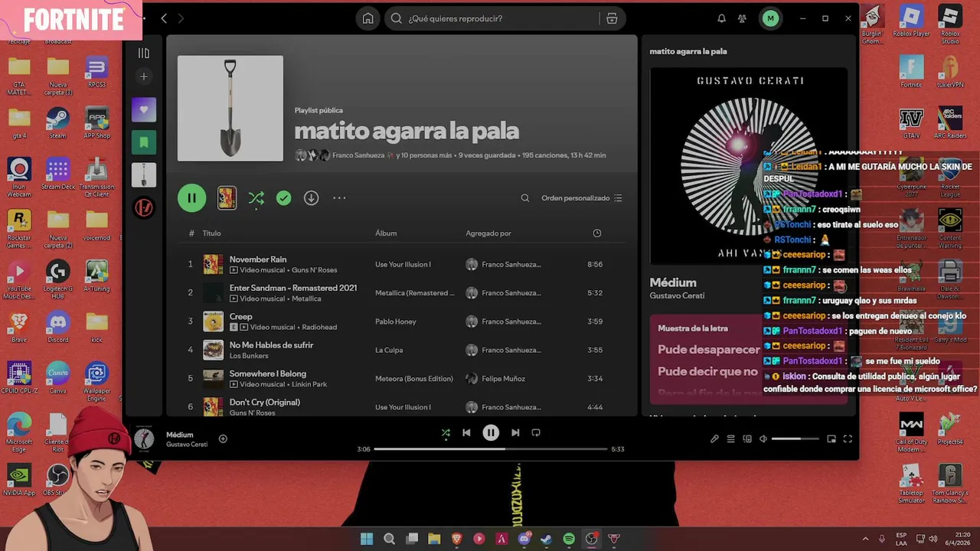Open the Browse icon in search bar
Image resolution: width=980 pixels, height=551 pixels.
(612, 18)
